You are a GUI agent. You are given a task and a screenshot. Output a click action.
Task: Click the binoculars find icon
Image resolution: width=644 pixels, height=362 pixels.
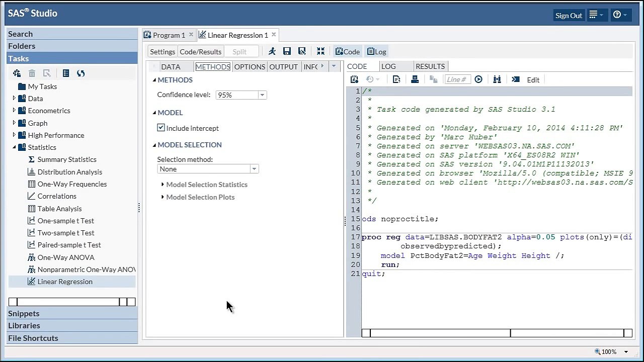point(497,79)
